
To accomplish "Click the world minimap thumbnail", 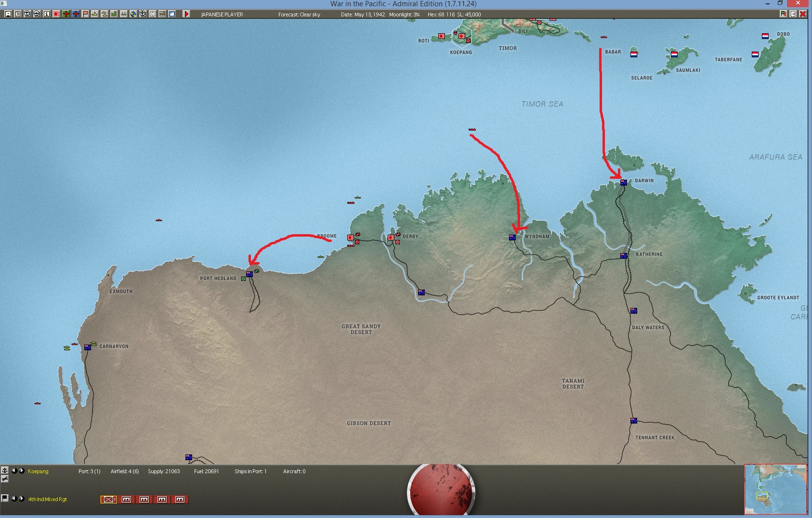I will (775, 489).
